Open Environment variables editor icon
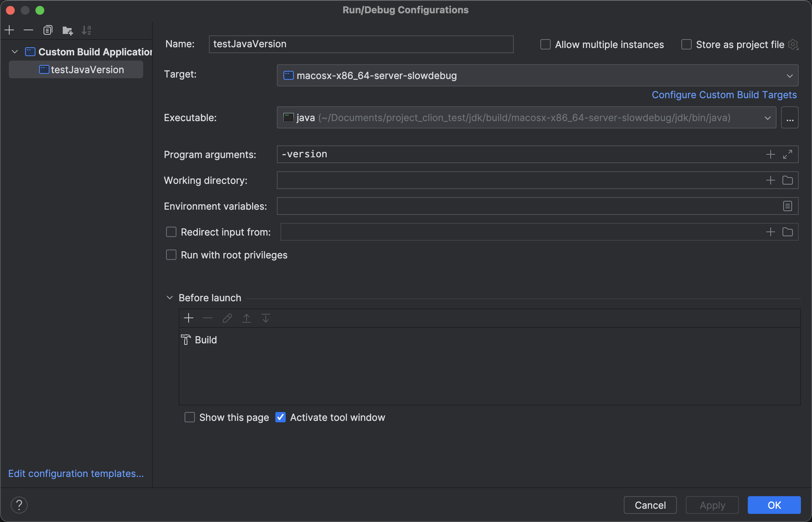Image resolution: width=812 pixels, height=522 pixels. [788, 206]
